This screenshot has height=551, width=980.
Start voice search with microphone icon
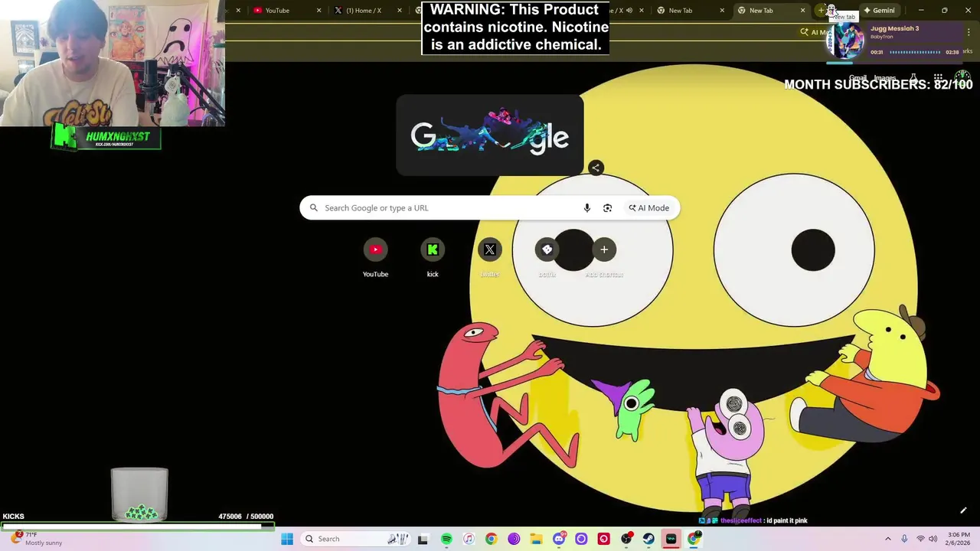[586, 208]
